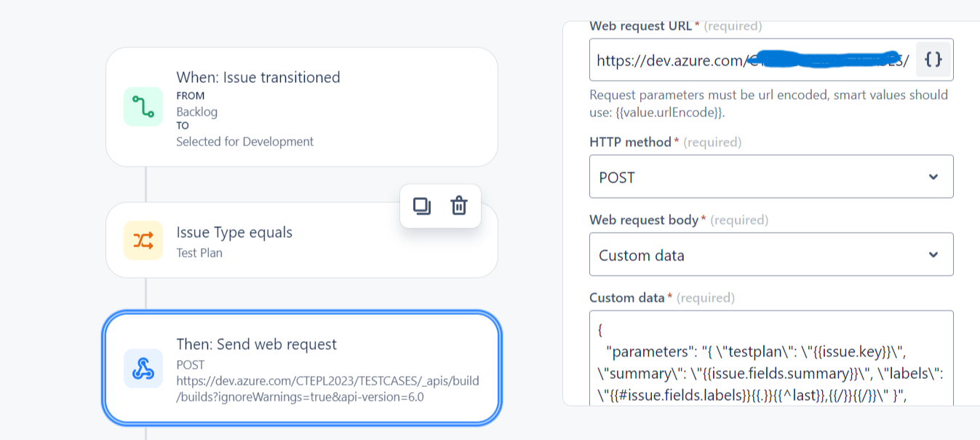This screenshot has width=980, height=440.
Task: Open the Web request body dropdown
Action: pyautogui.click(x=771, y=254)
